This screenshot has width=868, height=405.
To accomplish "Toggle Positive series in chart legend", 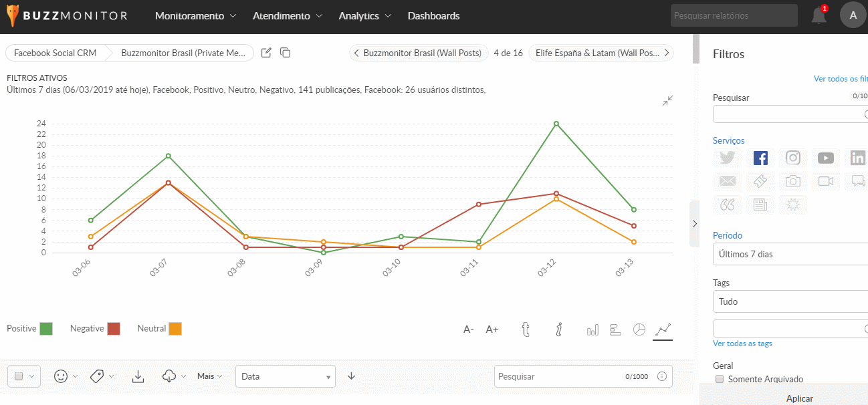I will coord(46,329).
